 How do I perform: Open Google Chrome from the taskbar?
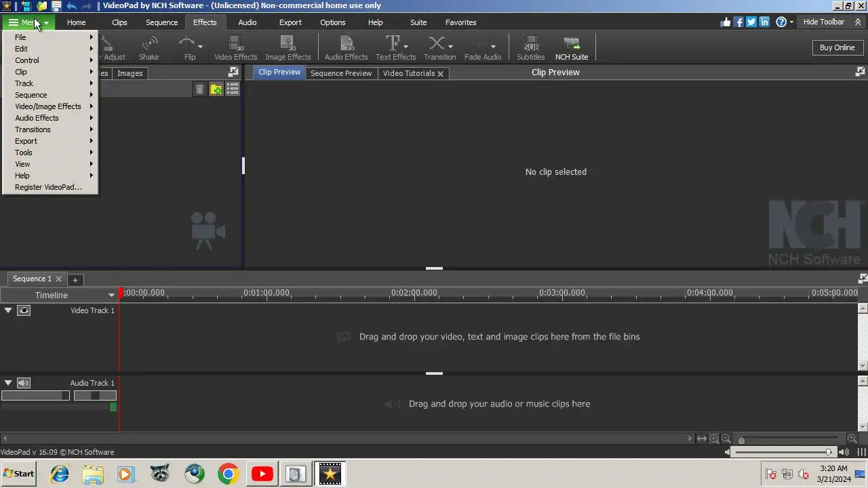click(228, 474)
